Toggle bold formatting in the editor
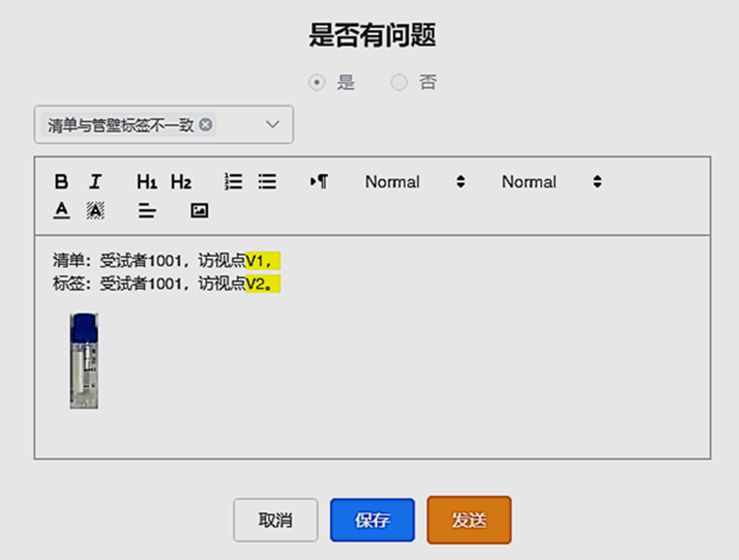Viewport: 739px width, 560px height. pos(62,182)
